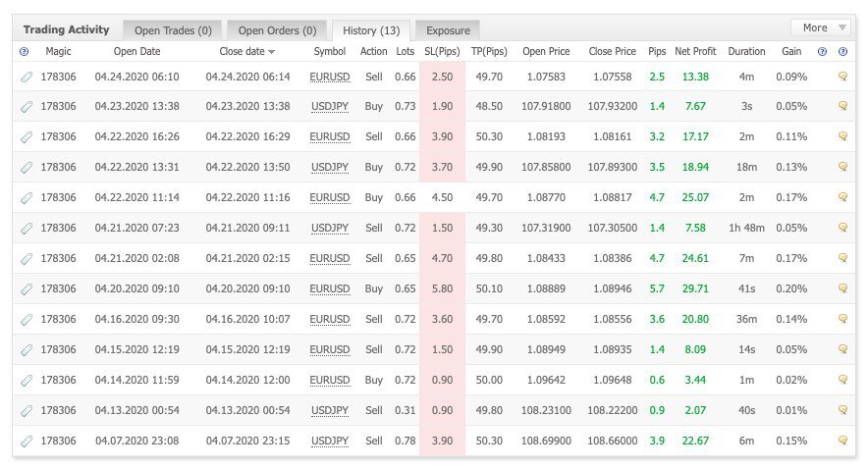
Task: Open the comment bubble for the 8.09 net profit trade
Action: point(842,349)
